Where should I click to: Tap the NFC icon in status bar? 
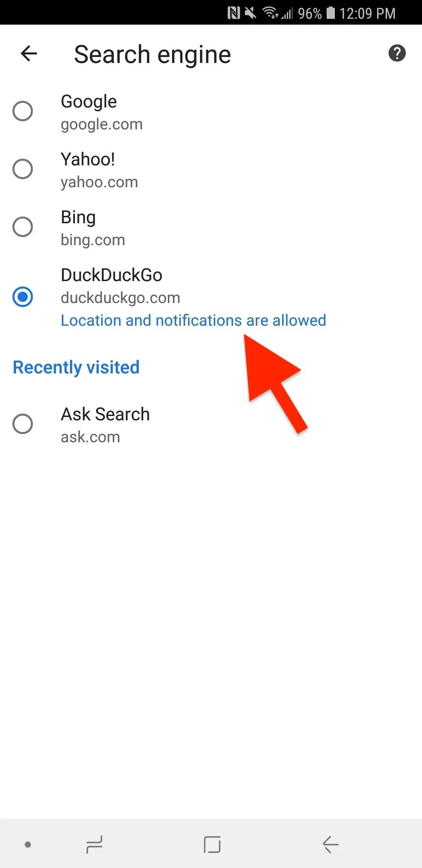click(234, 13)
